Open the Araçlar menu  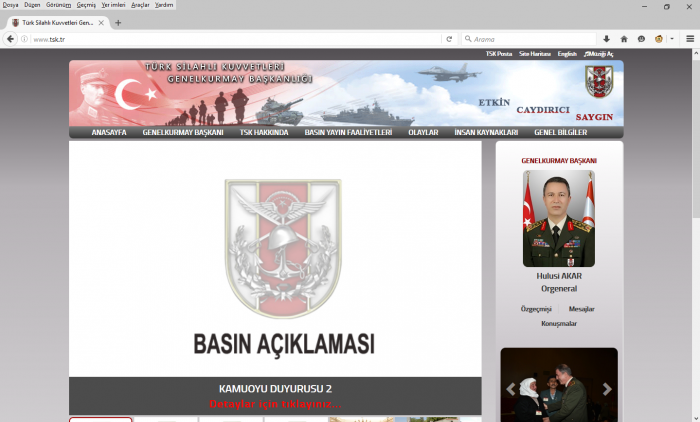(x=140, y=5)
